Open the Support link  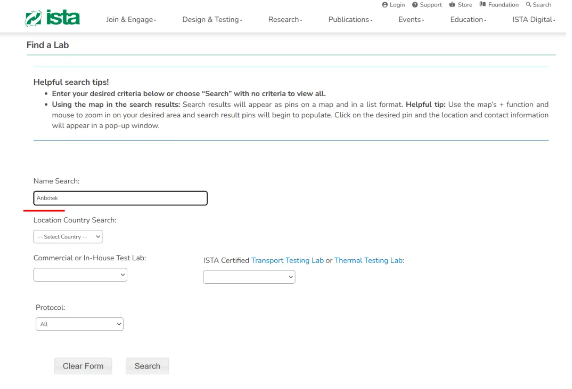pos(426,5)
